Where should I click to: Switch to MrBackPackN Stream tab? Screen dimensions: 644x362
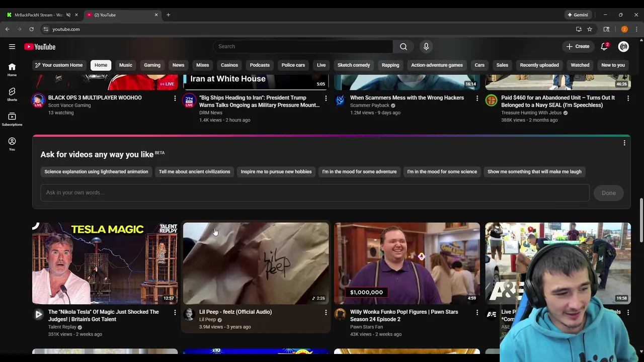[39, 15]
